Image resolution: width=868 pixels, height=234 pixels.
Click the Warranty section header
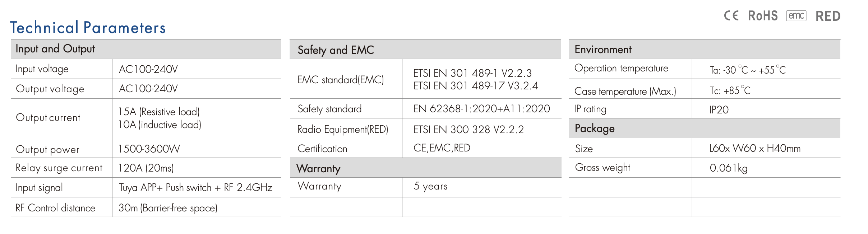pyautogui.click(x=318, y=168)
